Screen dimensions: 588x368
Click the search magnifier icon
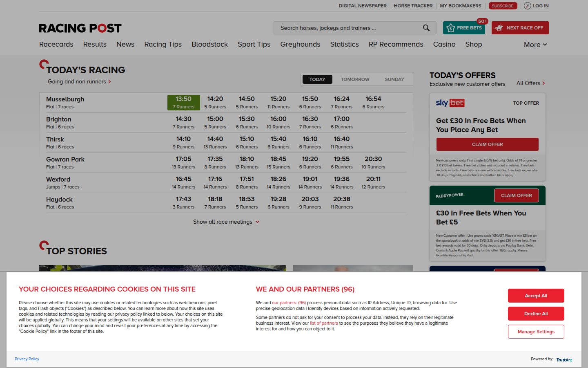[426, 28]
